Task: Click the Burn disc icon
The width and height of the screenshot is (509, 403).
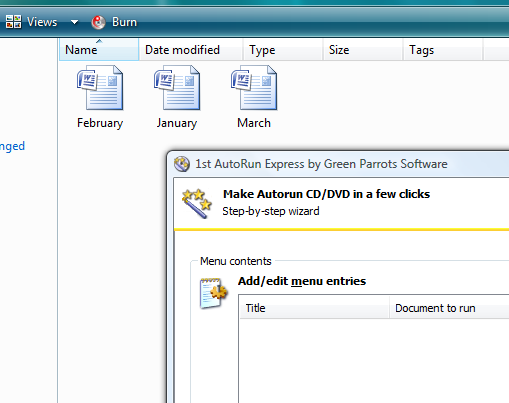Action: coord(98,22)
